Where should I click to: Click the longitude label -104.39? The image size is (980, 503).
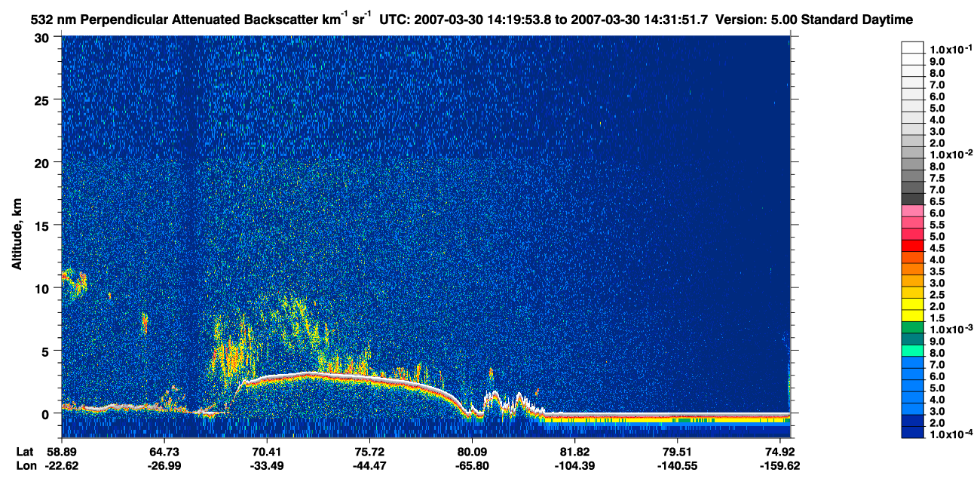point(574,465)
